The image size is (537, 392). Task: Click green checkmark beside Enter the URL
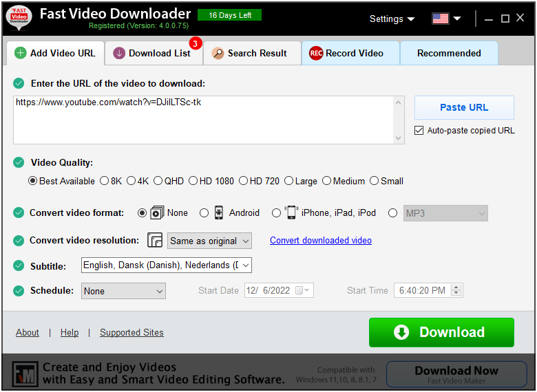(19, 83)
